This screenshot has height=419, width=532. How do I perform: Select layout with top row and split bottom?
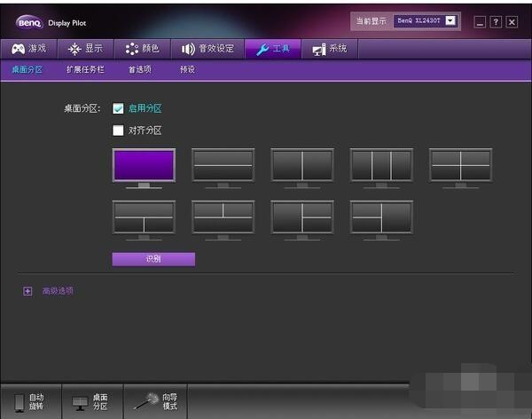pyautogui.click(x=144, y=220)
